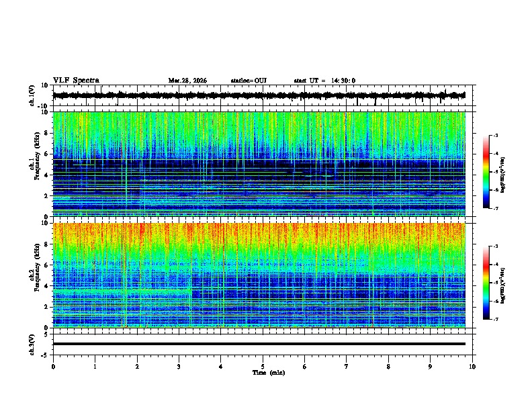Click the "VLF Spectra" plot title
Image resolution: width=532 pixels, height=411 pixels.
tap(76, 81)
